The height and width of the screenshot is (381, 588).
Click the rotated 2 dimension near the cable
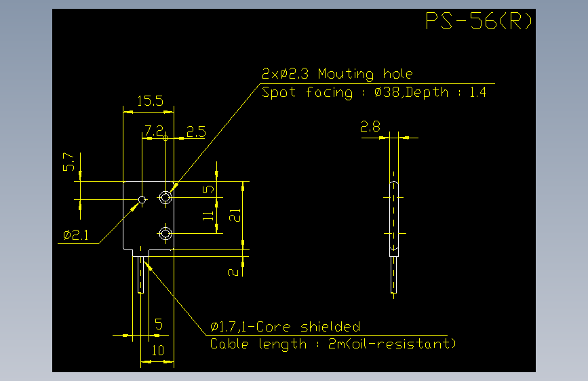pyautogui.click(x=233, y=272)
